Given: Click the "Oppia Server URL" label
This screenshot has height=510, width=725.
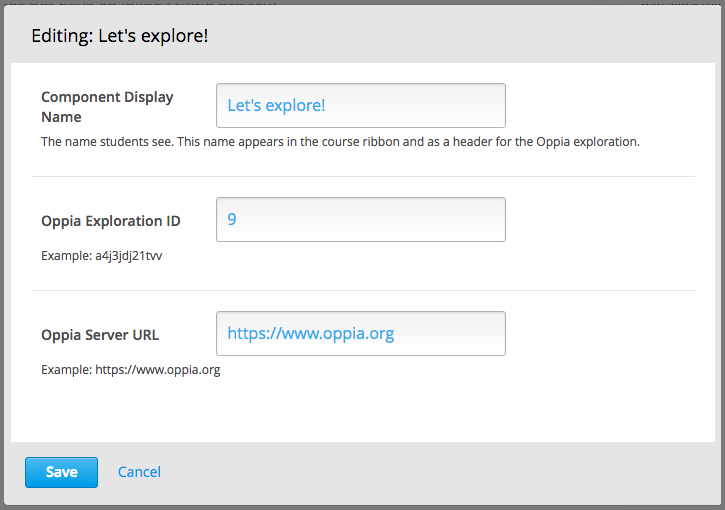Looking at the screenshot, I should 100,335.
